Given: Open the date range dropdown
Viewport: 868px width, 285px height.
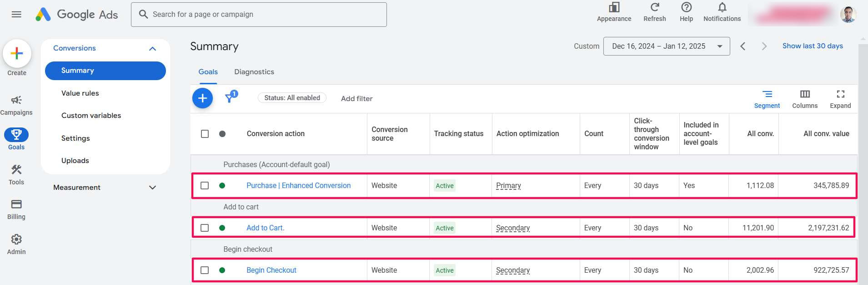Looking at the screenshot, I should click(x=666, y=46).
